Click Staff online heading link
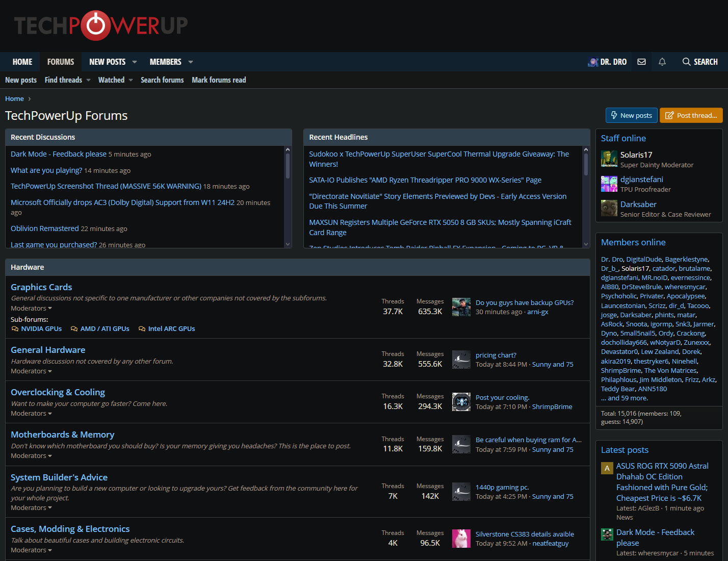The width and height of the screenshot is (728, 561). coord(623,138)
